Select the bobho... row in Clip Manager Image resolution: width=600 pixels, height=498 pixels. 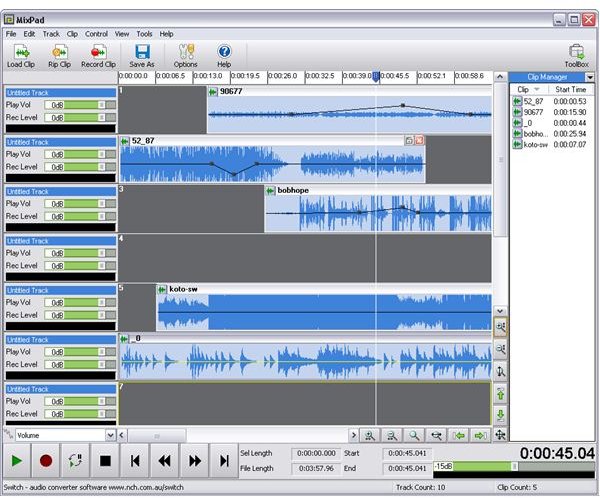(551, 134)
